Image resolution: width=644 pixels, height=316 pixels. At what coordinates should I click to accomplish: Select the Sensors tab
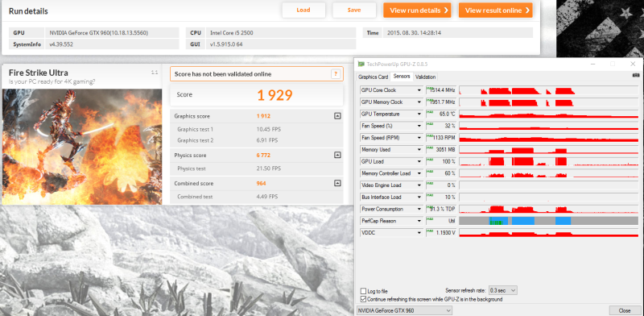point(401,77)
